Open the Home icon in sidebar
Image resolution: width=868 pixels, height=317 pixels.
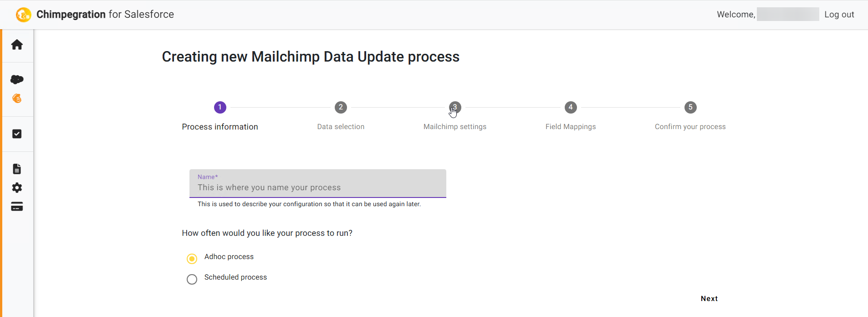17,45
